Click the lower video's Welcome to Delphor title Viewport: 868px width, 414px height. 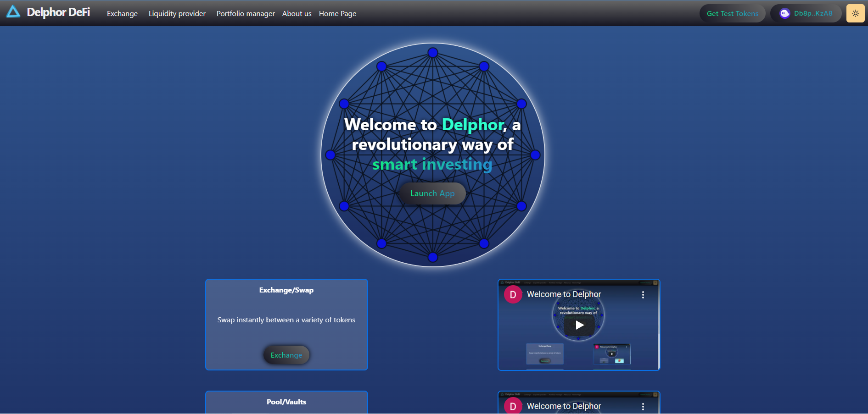coord(564,406)
